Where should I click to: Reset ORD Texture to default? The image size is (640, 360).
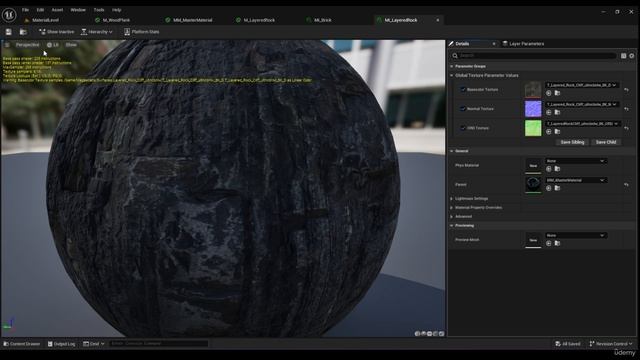627,128
